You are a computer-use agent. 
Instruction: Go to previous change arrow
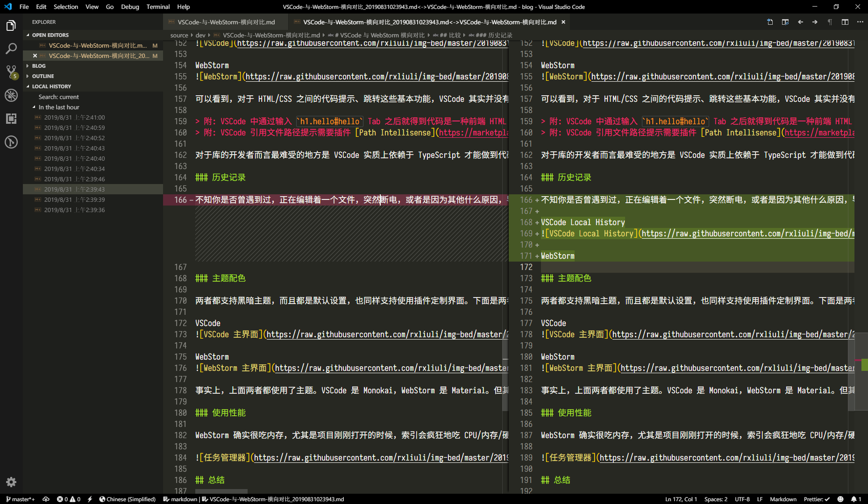(x=800, y=22)
